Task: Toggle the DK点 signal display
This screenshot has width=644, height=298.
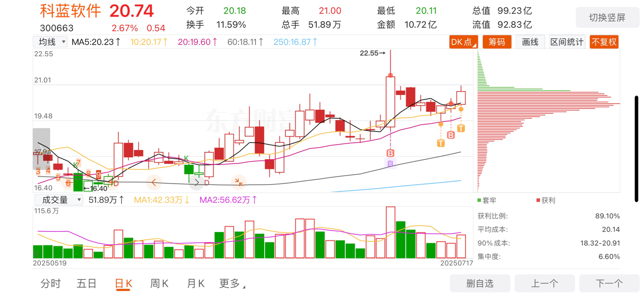Action: pyautogui.click(x=463, y=42)
